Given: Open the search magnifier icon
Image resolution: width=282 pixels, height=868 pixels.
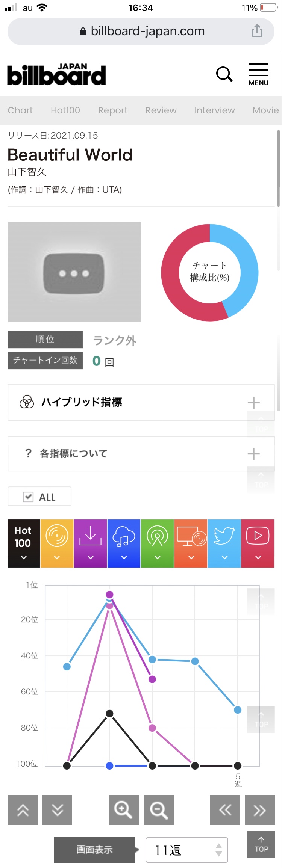Looking at the screenshot, I should [x=224, y=74].
